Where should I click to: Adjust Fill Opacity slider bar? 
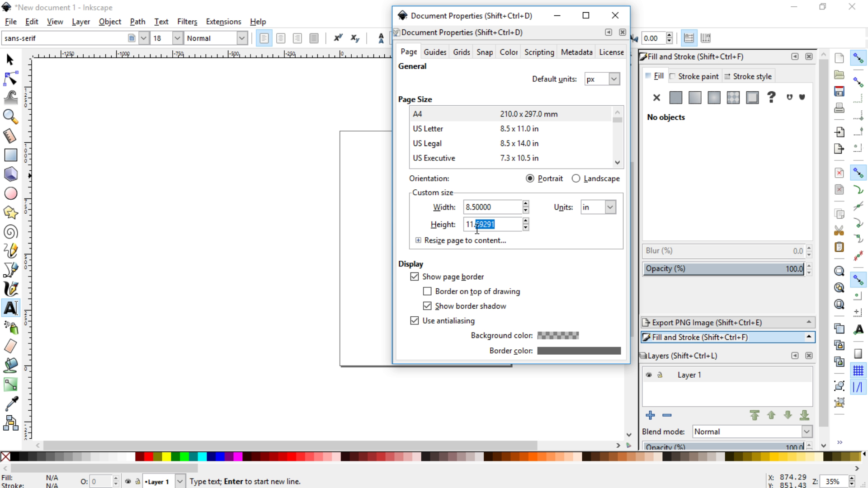(723, 269)
